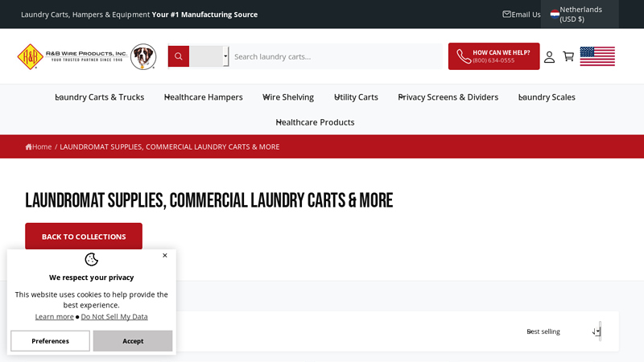Viewport: 644px width, 362px height.
Task: Open the Netherlands (USD $) currency selector
Action: (580, 14)
